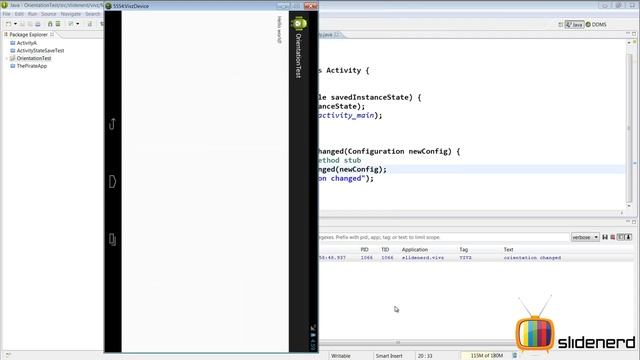Viewport: 640px width, 360px height.
Task: Click the Application column header in LogCat
Action: tap(415, 249)
